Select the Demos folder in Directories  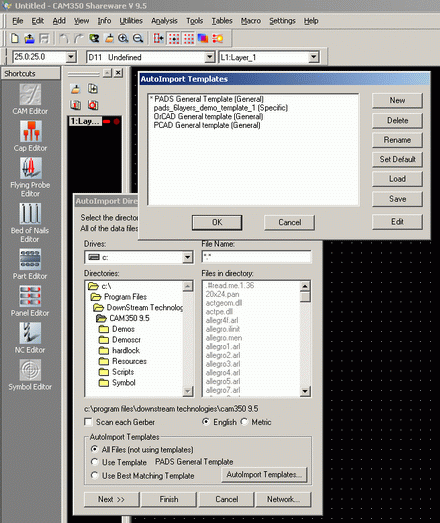tap(117, 329)
